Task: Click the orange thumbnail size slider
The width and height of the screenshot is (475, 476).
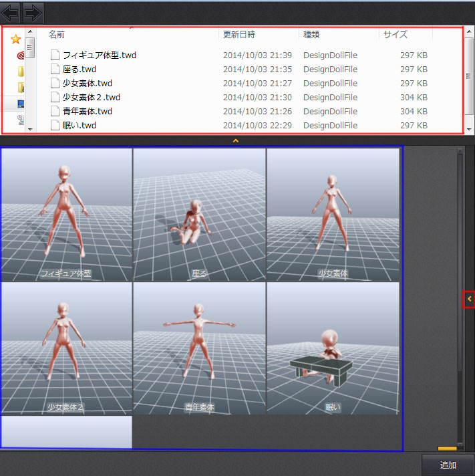Action: [447, 449]
